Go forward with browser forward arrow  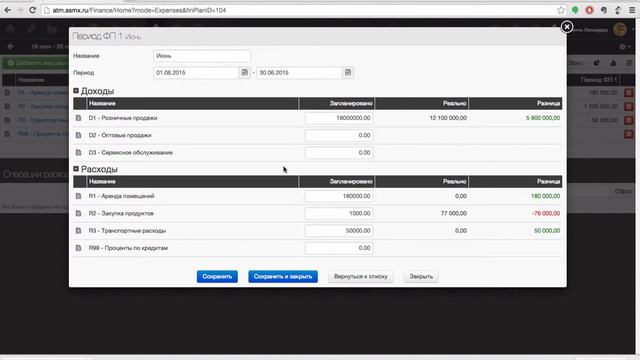tap(20, 10)
